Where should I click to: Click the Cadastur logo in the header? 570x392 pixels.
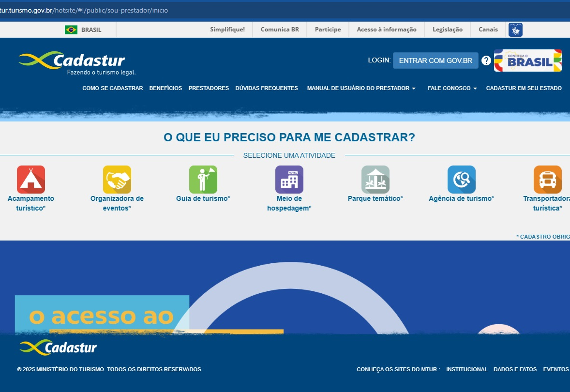click(x=77, y=63)
